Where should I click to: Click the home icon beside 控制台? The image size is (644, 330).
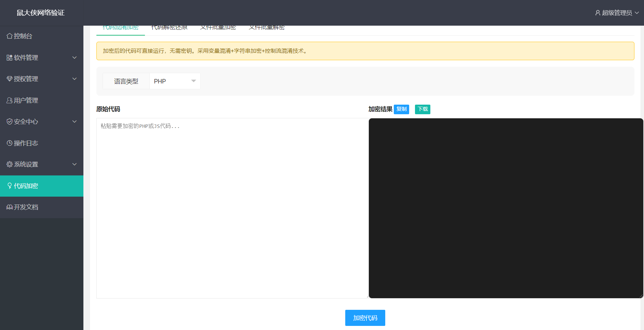pos(10,36)
